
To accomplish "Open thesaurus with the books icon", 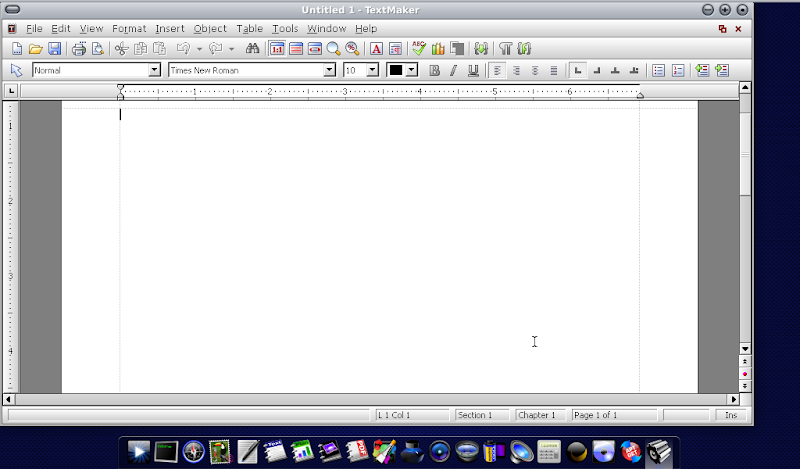I will click(x=438, y=49).
